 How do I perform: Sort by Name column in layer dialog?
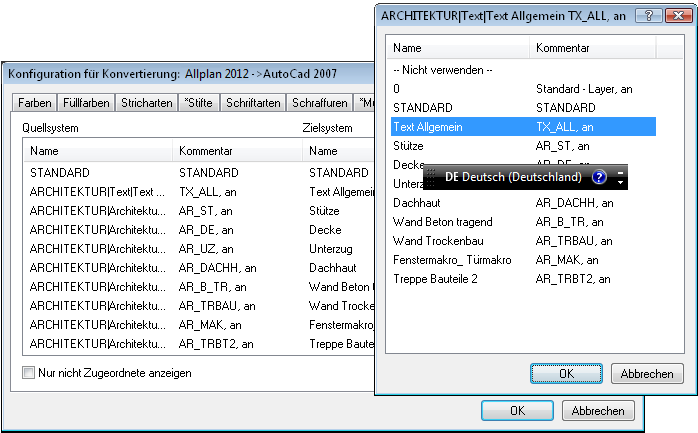pyautogui.click(x=458, y=48)
